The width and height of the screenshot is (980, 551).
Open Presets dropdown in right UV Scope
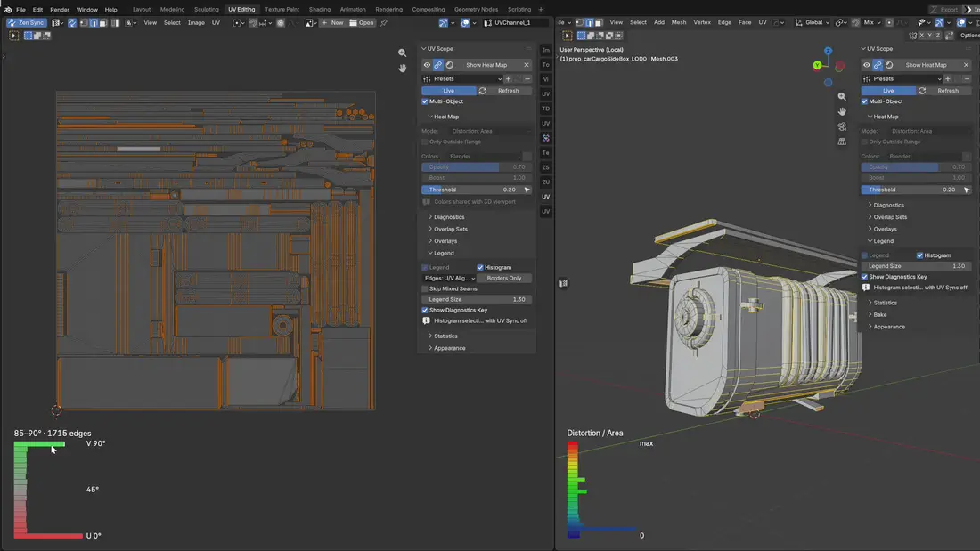tap(902, 78)
